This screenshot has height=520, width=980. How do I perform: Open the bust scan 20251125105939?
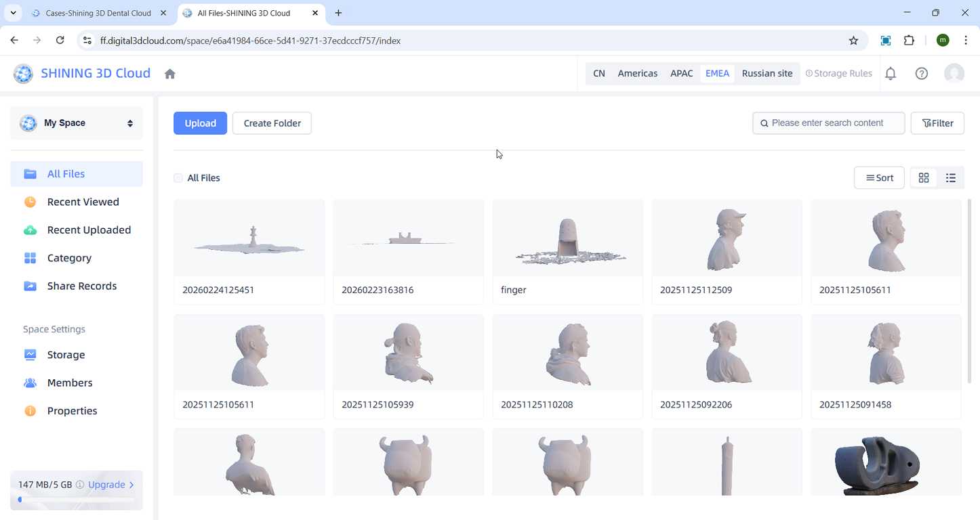[409, 353]
